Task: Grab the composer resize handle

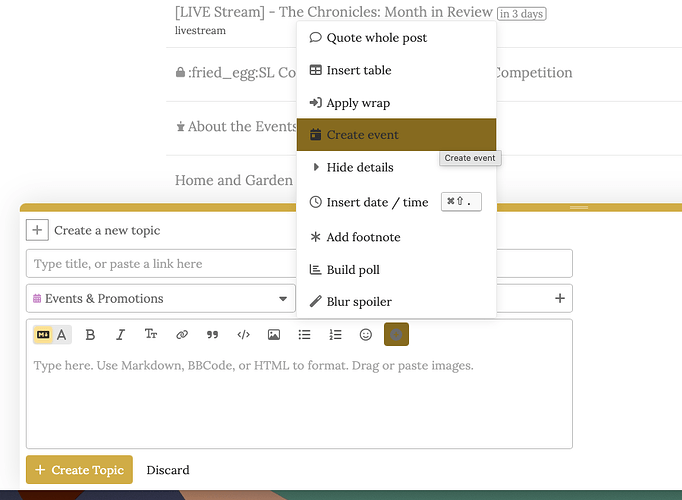Action: [x=578, y=207]
